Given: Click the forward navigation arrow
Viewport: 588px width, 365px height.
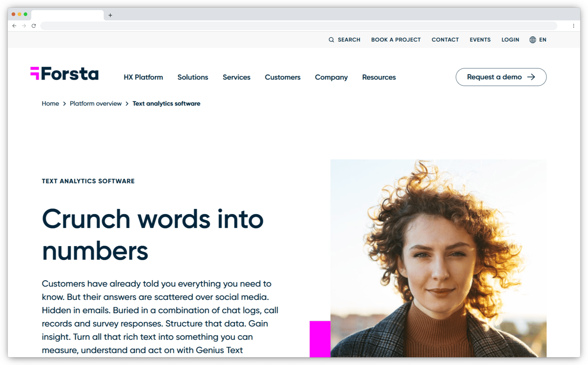Looking at the screenshot, I should [24, 26].
